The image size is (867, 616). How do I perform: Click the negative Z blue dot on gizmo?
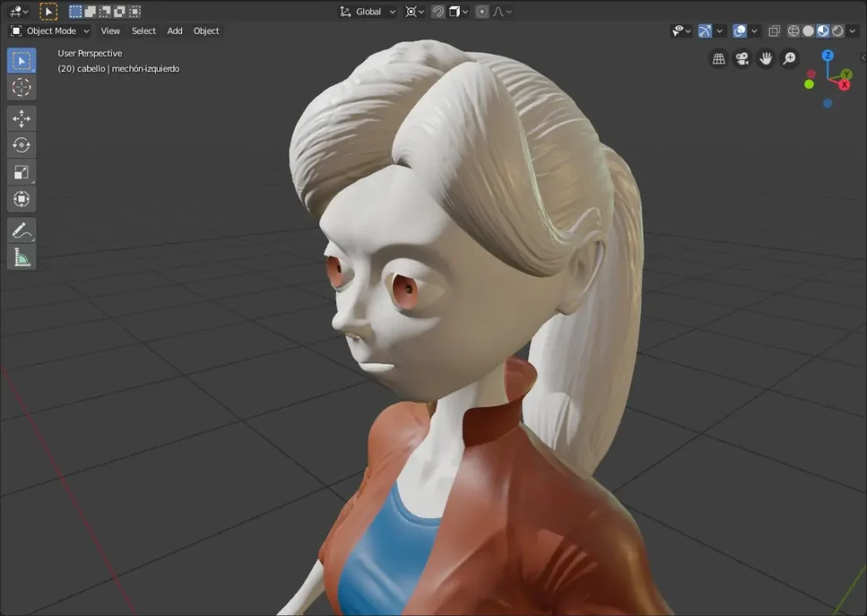pos(828,103)
